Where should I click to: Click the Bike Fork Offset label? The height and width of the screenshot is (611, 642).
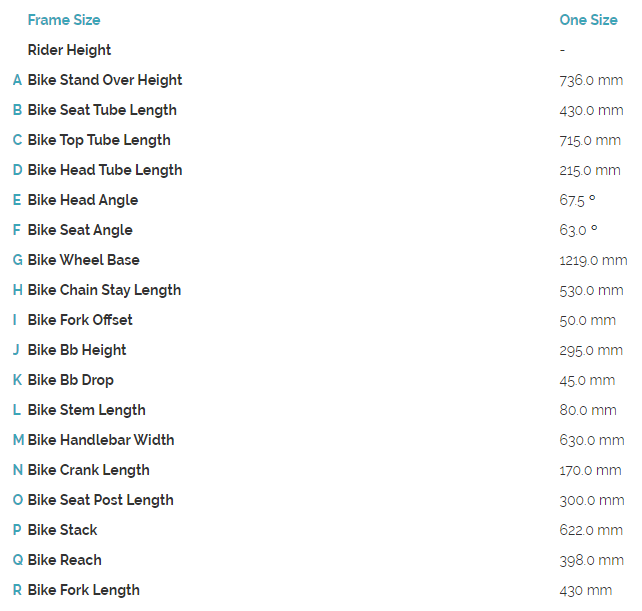[80, 320]
